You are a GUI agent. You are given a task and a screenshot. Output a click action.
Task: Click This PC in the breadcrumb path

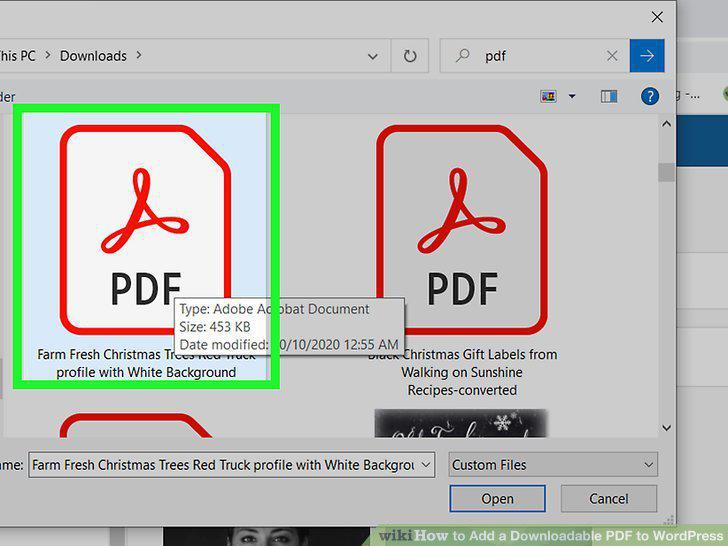[x=17, y=56]
